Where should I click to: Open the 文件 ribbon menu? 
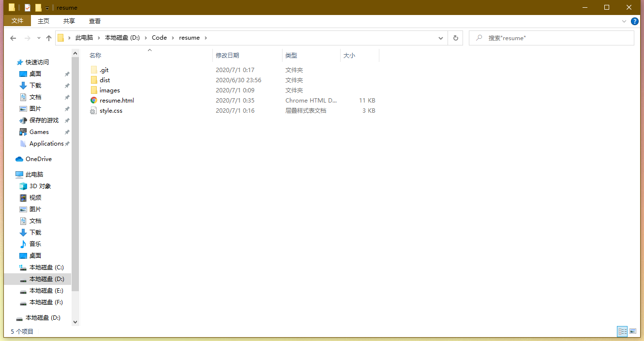coord(17,21)
